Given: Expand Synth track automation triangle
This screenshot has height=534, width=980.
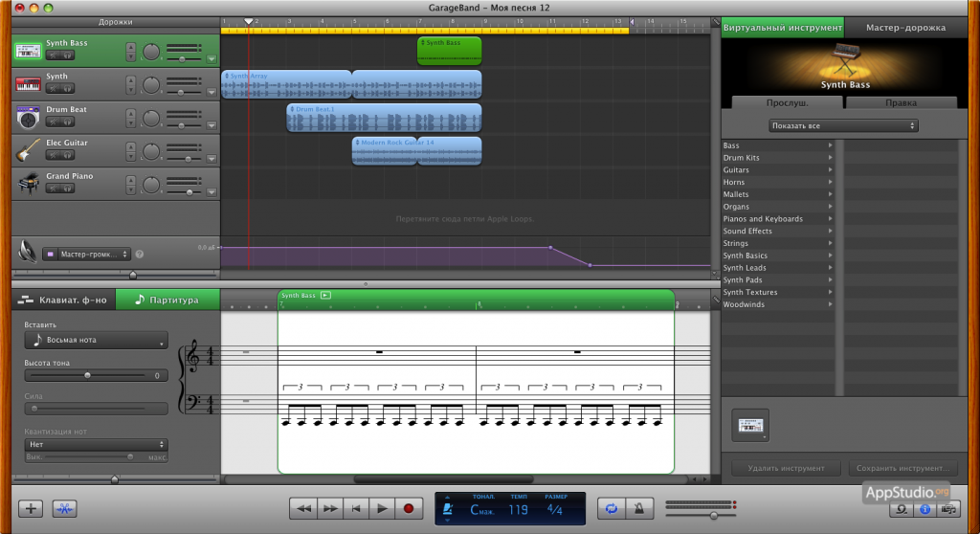Looking at the screenshot, I should click(x=212, y=93).
